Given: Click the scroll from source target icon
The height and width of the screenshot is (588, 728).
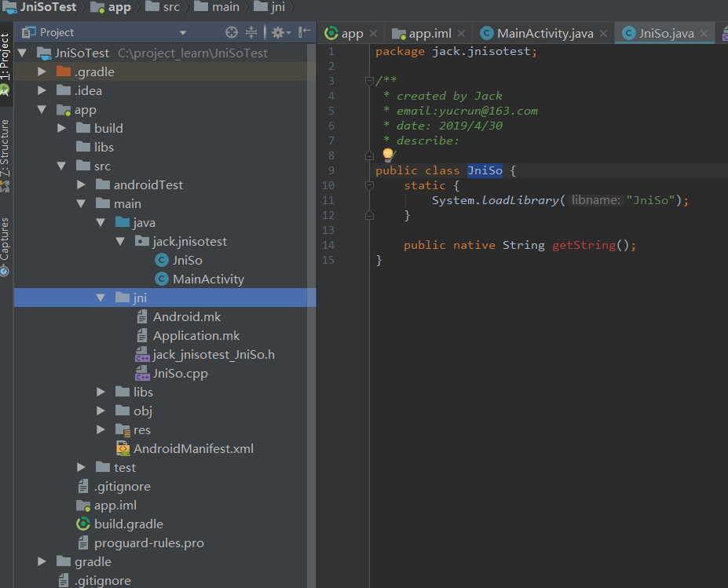Looking at the screenshot, I should point(231,32).
